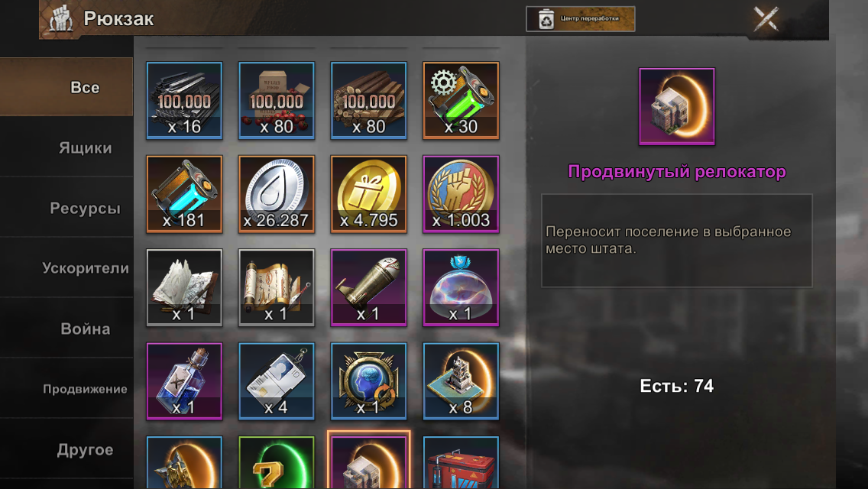
Task: Select the fist medal item x1.003
Action: (x=461, y=194)
